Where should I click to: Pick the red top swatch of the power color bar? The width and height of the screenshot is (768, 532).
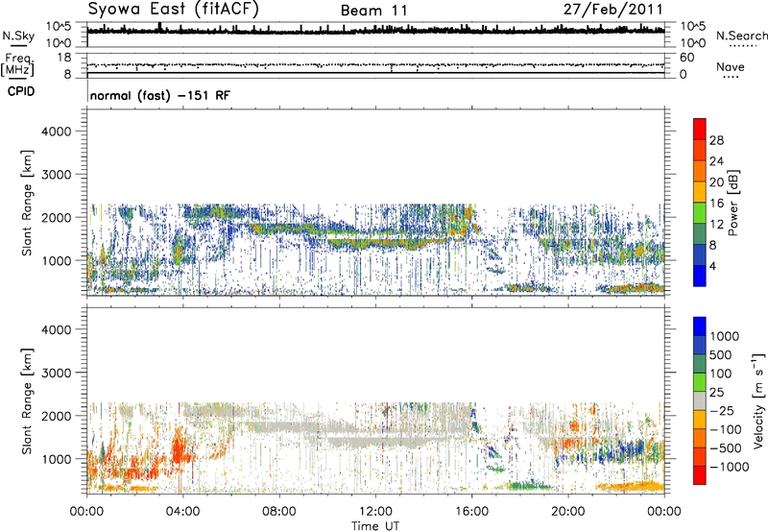pyautogui.click(x=700, y=130)
